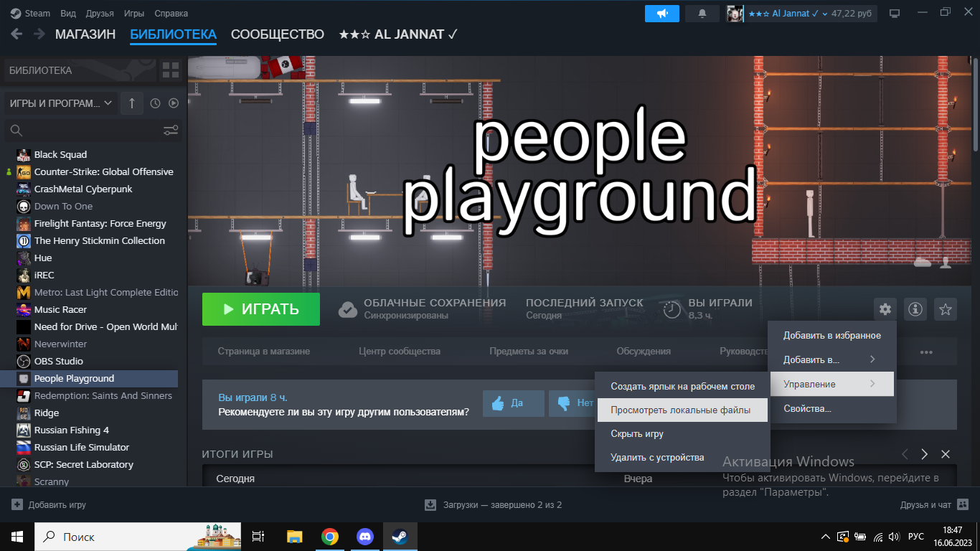This screenshot has width=980, height=551.
Task: Click the cloud saves synchronized icon
Action: [x=348, y=309]
